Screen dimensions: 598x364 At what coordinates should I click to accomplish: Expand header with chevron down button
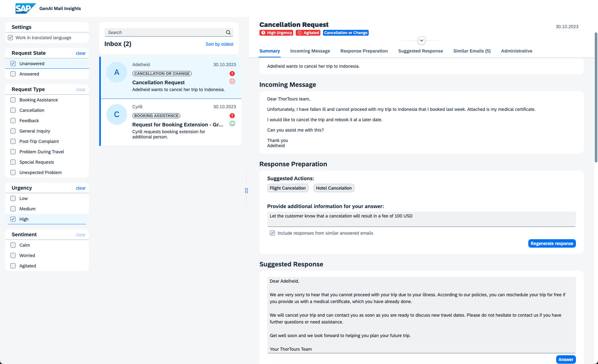(422, 41)
